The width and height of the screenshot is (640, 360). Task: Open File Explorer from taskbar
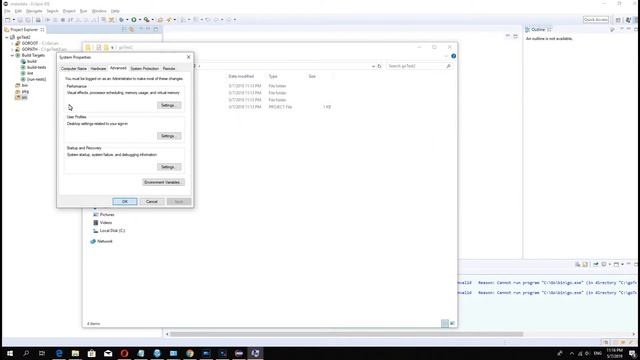point(76,353)
